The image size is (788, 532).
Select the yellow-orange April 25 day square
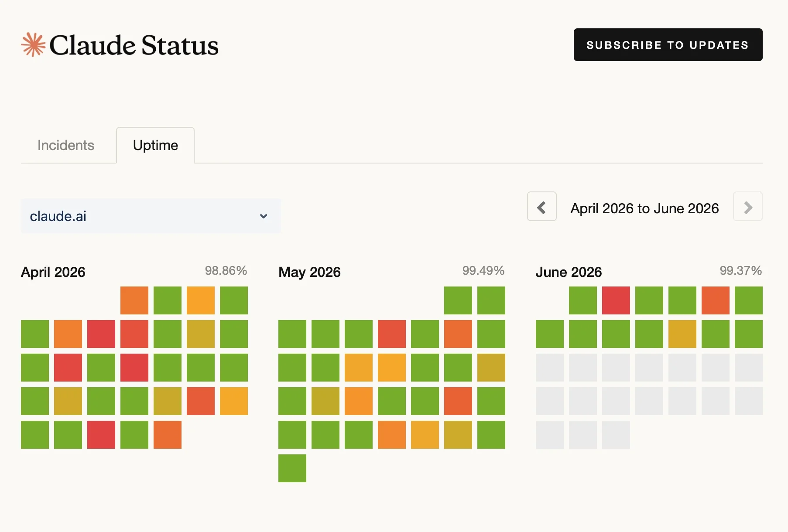[x=234, y=401]
